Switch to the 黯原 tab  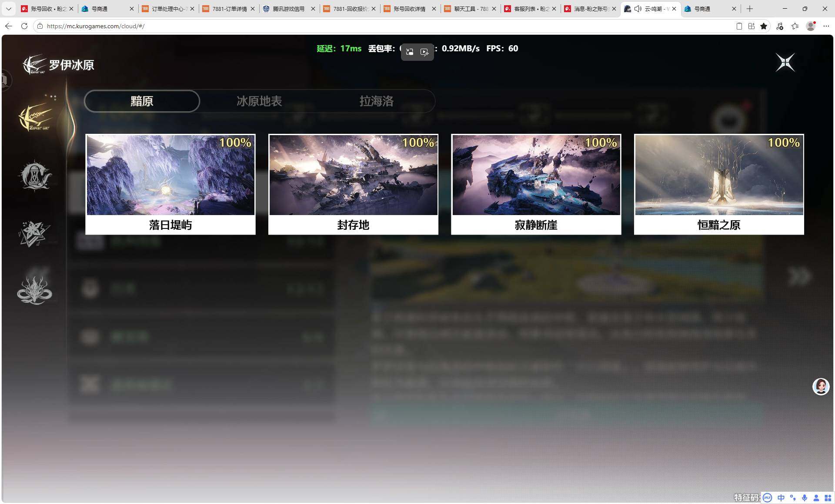point(142,101)
